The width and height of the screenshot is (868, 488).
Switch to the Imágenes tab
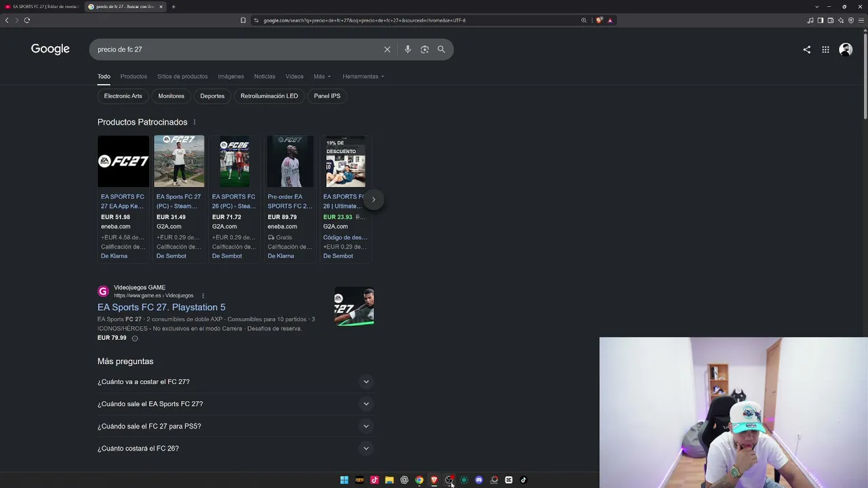coord(231,77)
